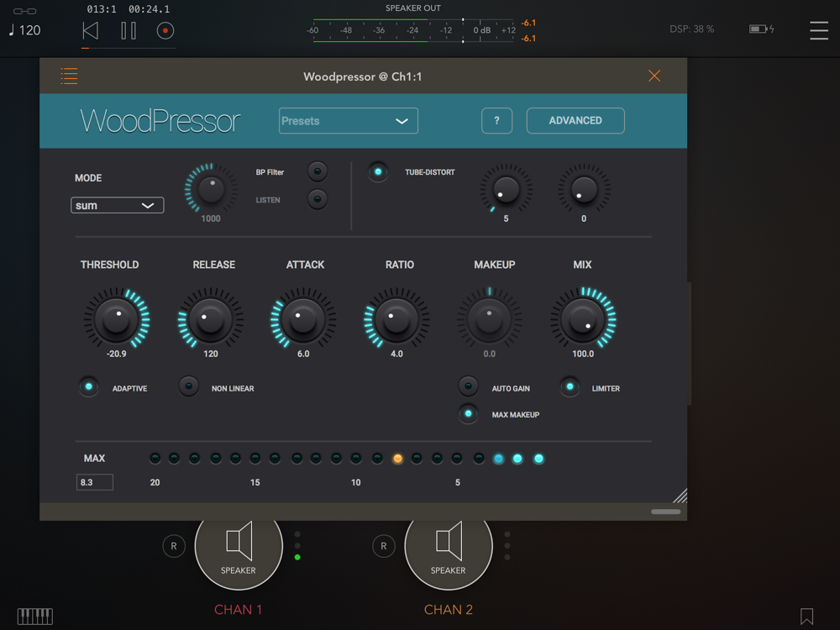Change the 120 tempo setting

pos(24,30)
